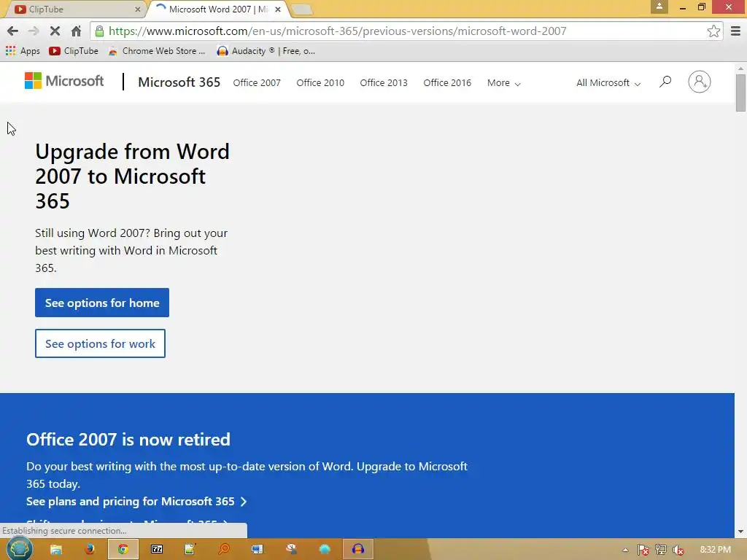Open the Chrome Web Store bookmark
The height and width of the screenshot is (560, 747).
pos(157,51)
